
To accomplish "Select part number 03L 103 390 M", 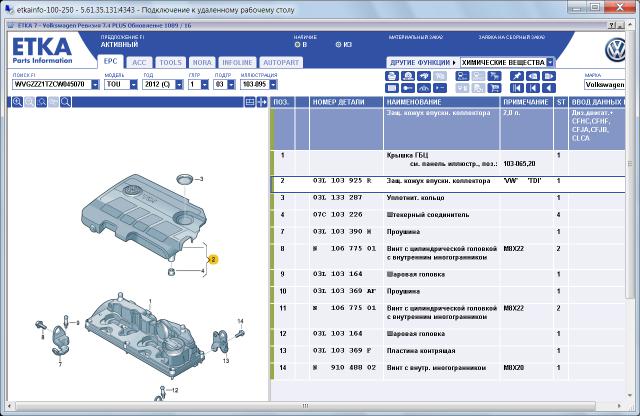I will [x=342, y=232].
